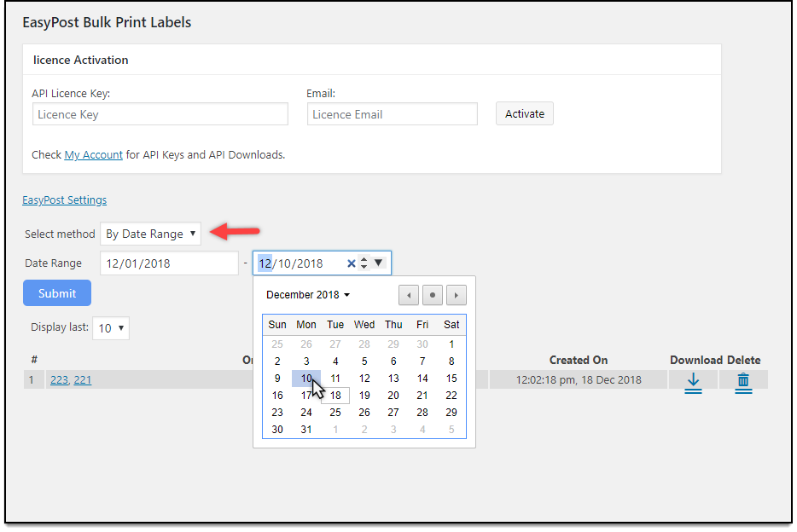The height and width of the screenshot is (532, 797).
Task: Open the Display last count dropdown
Action: pos(111,328)
